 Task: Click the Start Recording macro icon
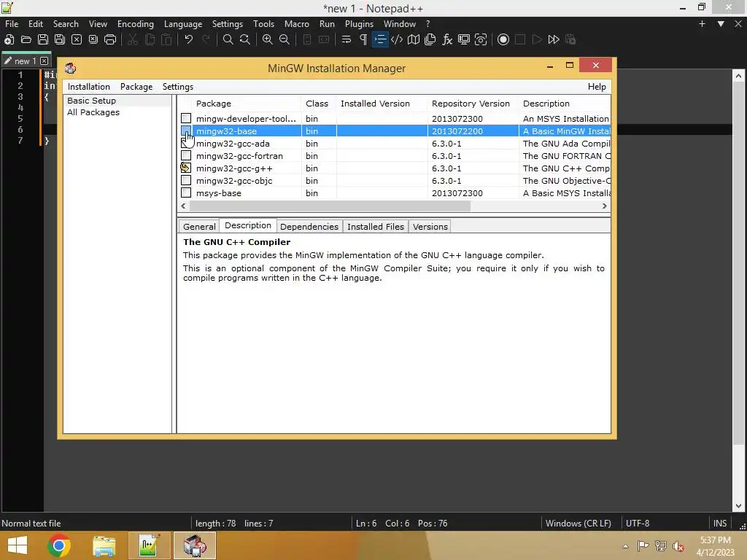point(503,39)
